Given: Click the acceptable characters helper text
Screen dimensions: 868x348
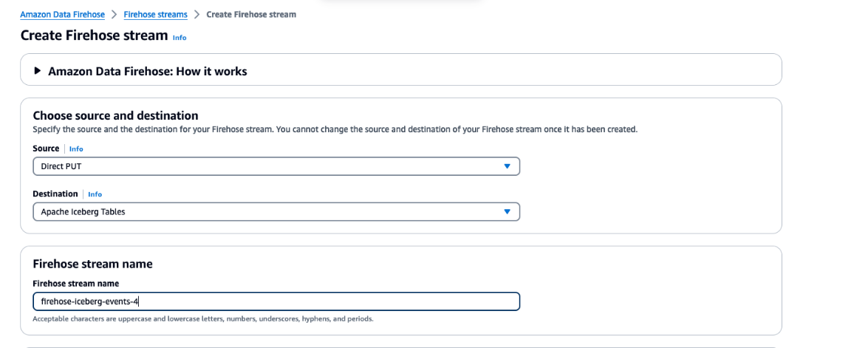Looking at the screenshot, I should (x=203, y=319).
